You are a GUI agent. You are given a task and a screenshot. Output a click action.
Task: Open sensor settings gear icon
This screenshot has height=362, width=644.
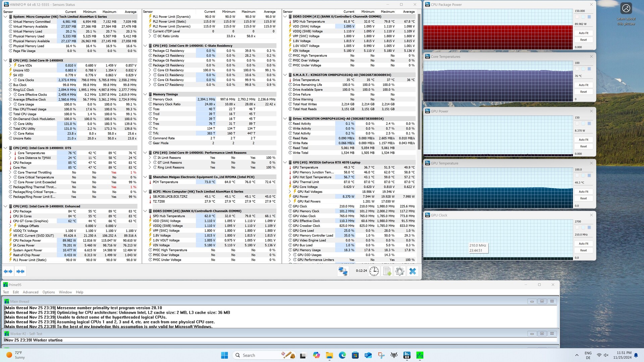399,271
